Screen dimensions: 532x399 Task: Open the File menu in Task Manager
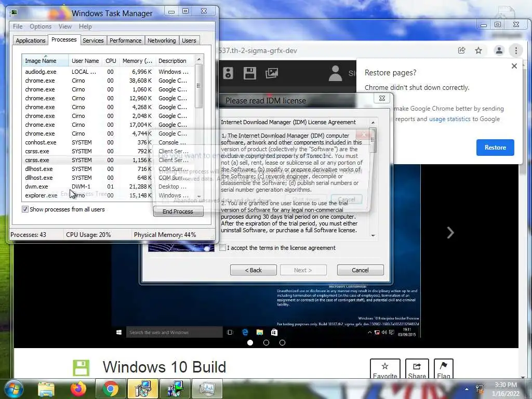click(18, 26)
